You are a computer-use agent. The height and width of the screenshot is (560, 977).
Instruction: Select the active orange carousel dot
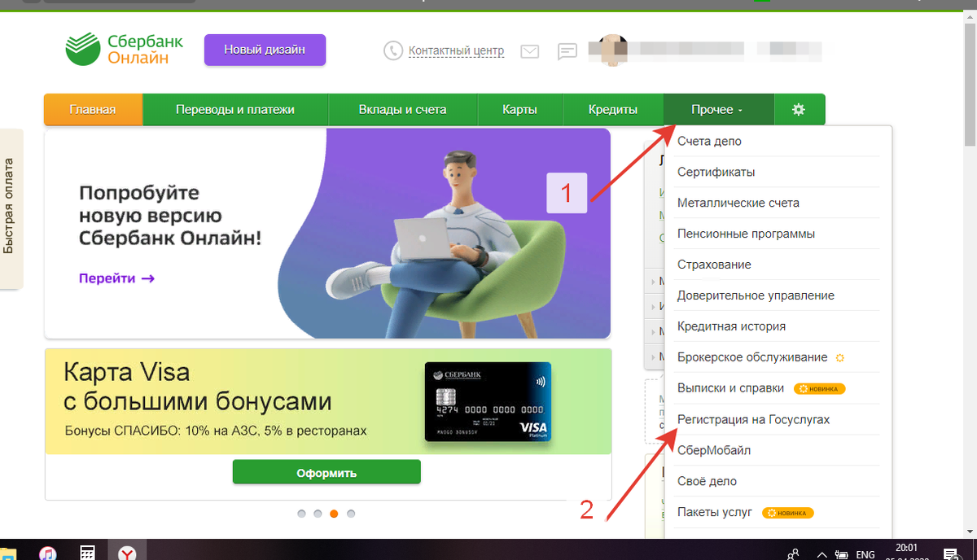pos(334,514)
